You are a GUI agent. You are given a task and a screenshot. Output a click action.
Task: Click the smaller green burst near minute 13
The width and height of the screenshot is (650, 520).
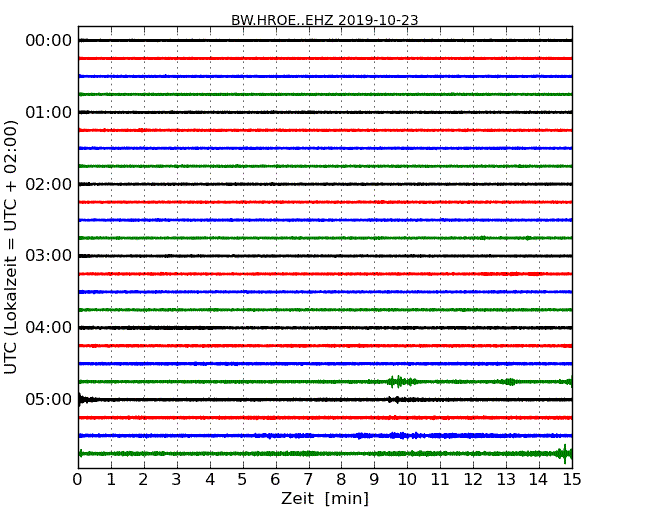pos(509,381)
